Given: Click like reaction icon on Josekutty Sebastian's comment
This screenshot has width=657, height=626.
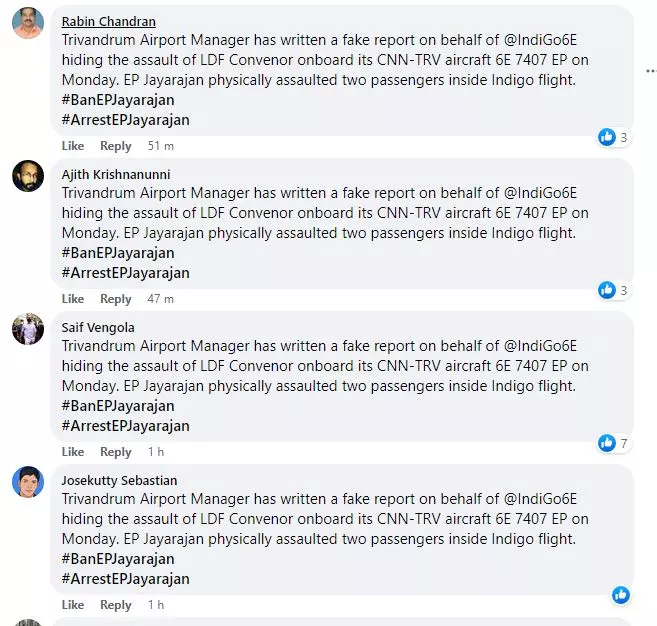Looking at the screenshot, I should [x=621, y=595].
